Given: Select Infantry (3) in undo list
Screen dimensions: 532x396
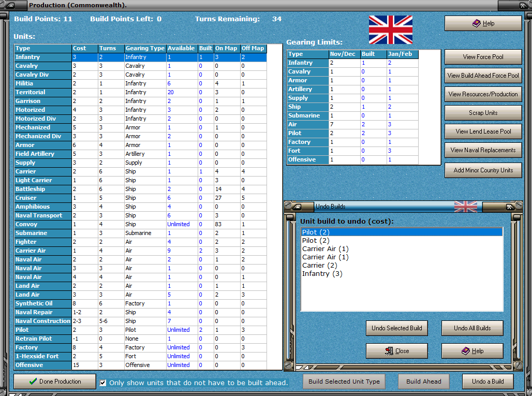Looking at the screenshot, I should click(x=402, y=273).
